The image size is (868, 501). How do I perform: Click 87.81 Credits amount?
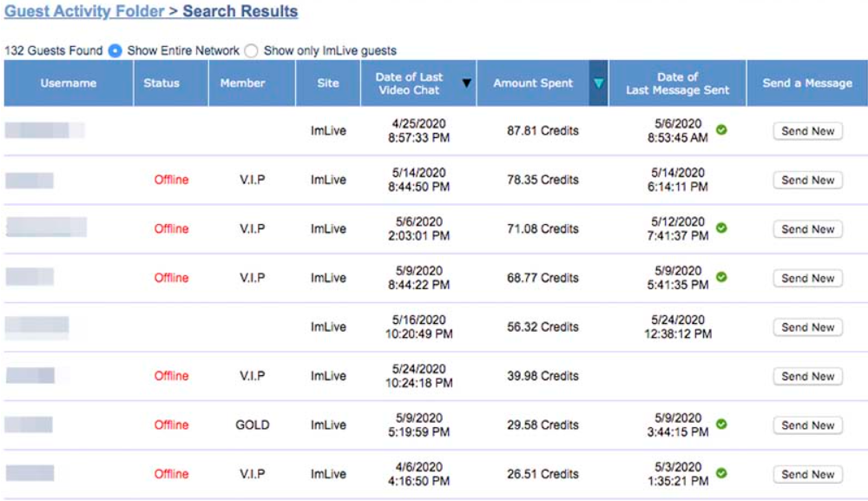(542, 131)
